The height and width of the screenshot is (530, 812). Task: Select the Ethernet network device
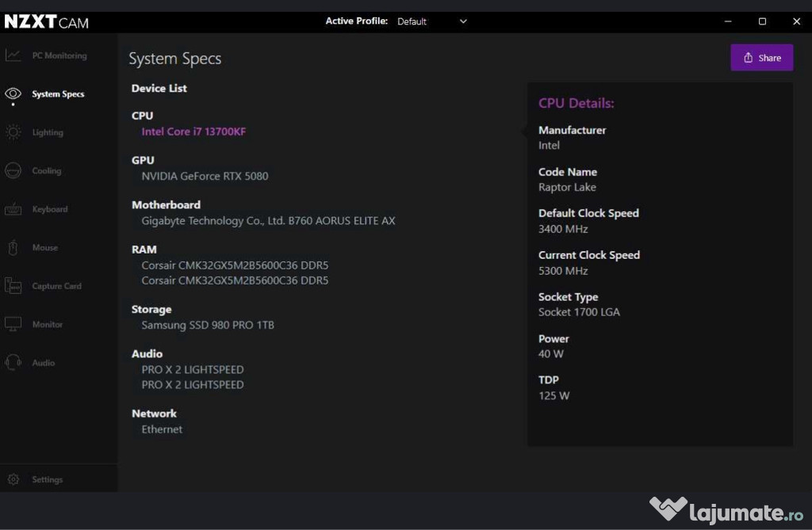pyautogui.click(x=162, y=429)
